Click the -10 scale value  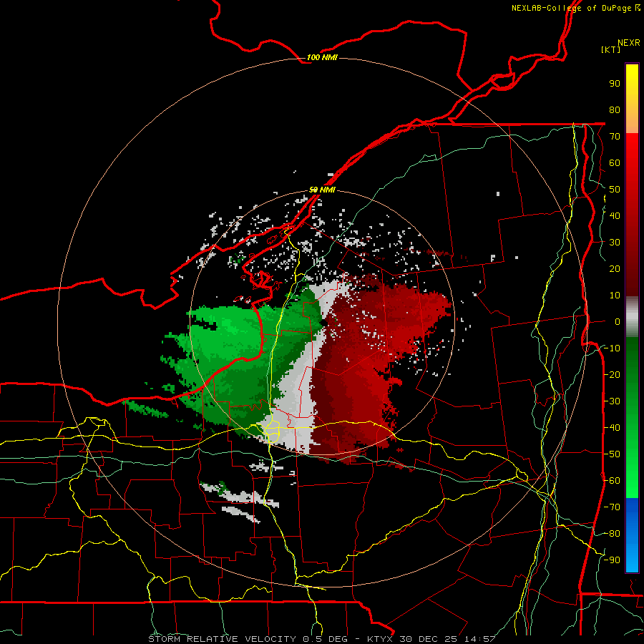click(x=612, y=348)
